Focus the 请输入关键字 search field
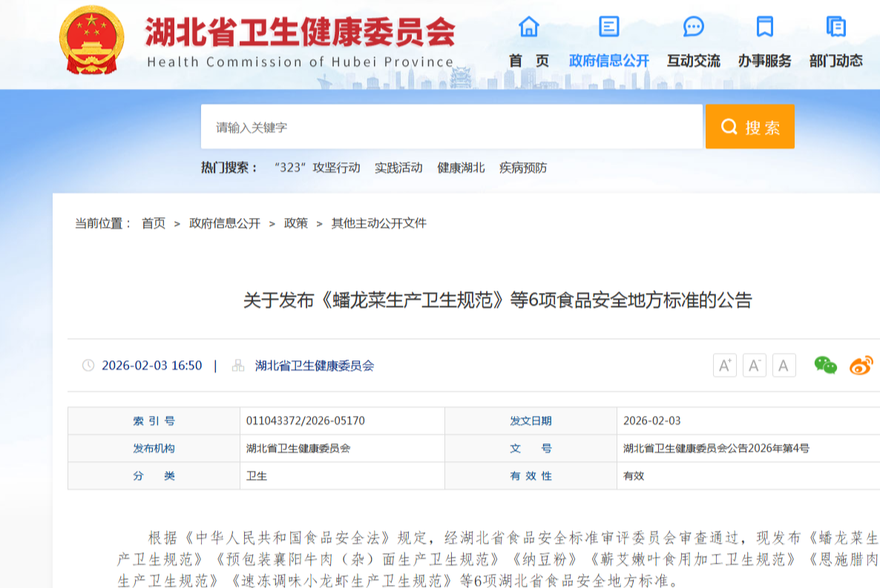Viewport: 880px width, 588px height. (451, 127)
